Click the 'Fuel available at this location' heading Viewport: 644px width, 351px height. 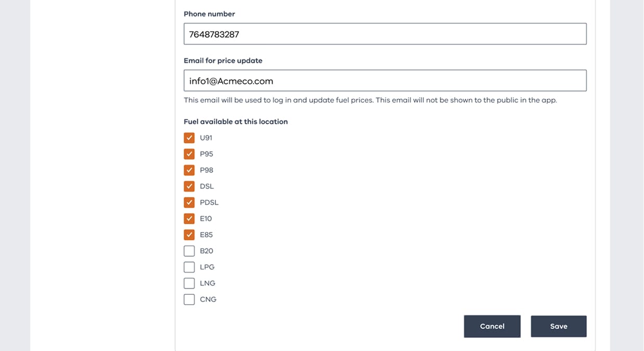click(x=236, y=122)
